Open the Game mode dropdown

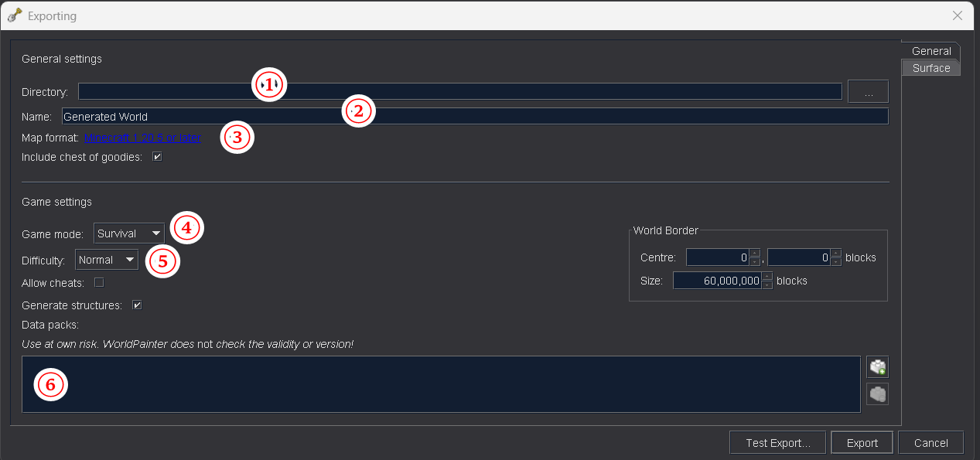pos(129,233)
